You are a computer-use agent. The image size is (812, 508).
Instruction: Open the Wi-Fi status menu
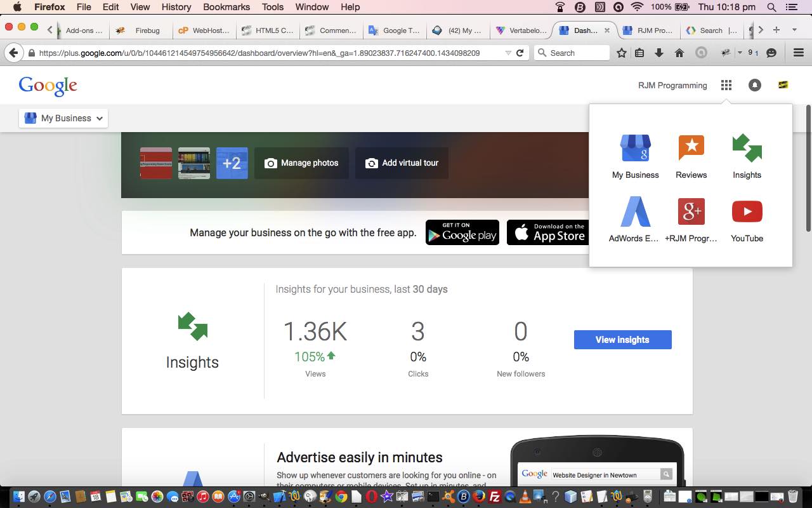pos(638,7)
